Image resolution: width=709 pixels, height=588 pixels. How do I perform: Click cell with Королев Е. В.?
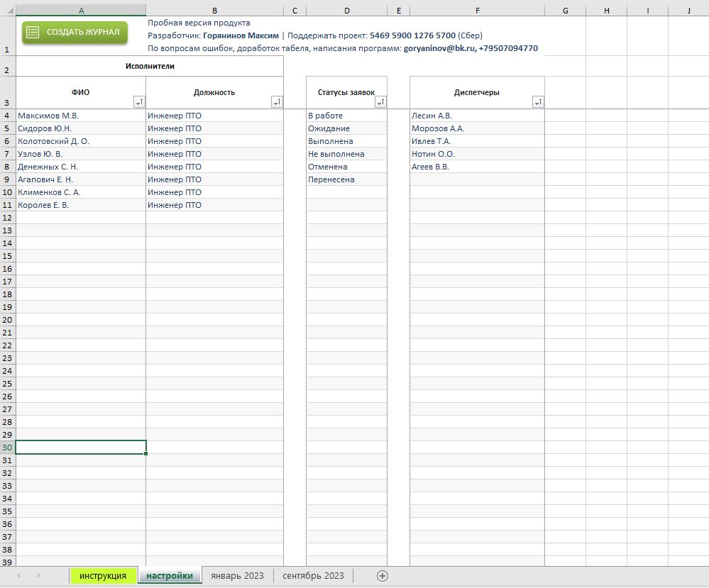pyautogui.click(x=81, y=205)
